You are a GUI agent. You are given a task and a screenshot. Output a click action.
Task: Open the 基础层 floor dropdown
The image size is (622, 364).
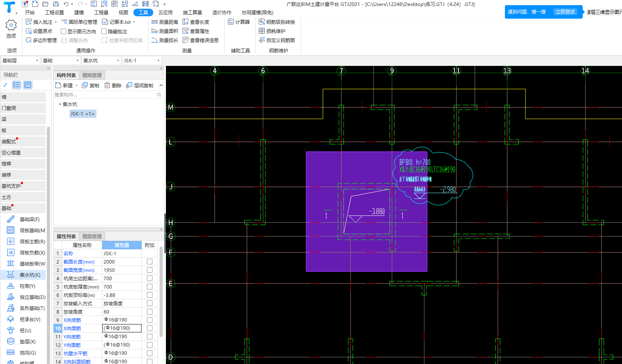(20, 60)
